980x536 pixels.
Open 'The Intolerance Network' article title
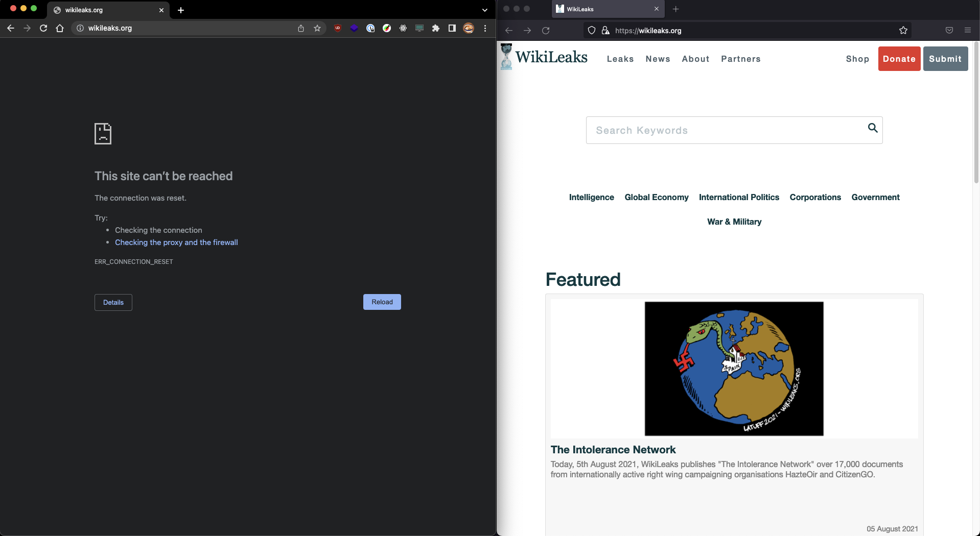613,450
